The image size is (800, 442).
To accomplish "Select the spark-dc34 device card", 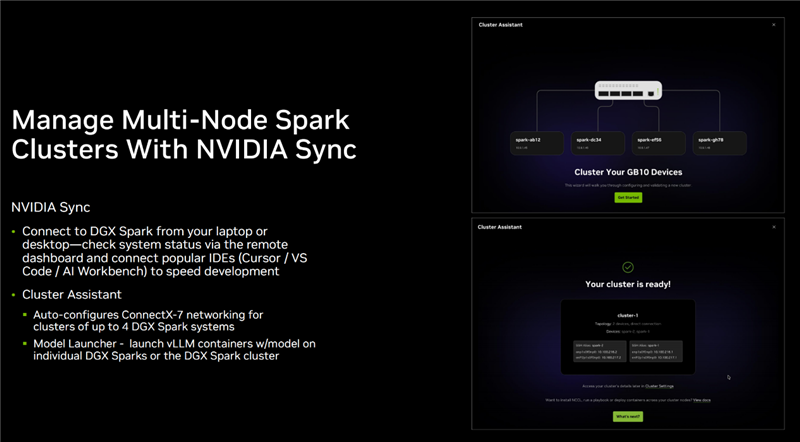I will pyautogui.click(x=598, y=143).
